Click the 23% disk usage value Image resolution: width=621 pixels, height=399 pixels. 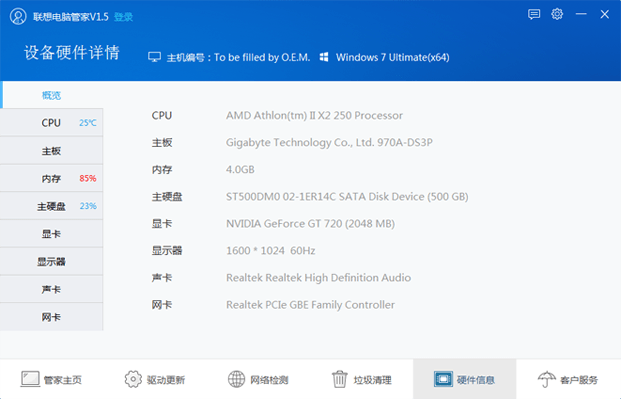pyautogui.click(x=88, y=206)
